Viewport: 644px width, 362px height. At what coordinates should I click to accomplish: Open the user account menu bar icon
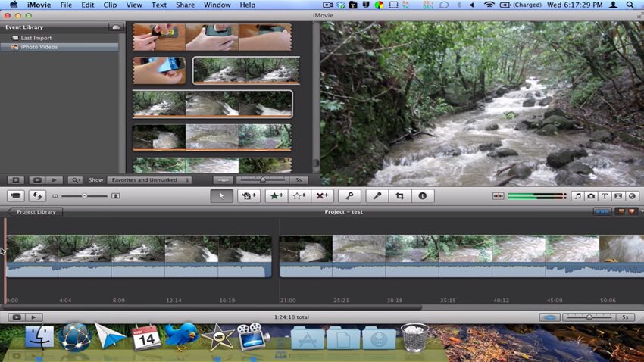pyautogui.click(x=613, y=5)
